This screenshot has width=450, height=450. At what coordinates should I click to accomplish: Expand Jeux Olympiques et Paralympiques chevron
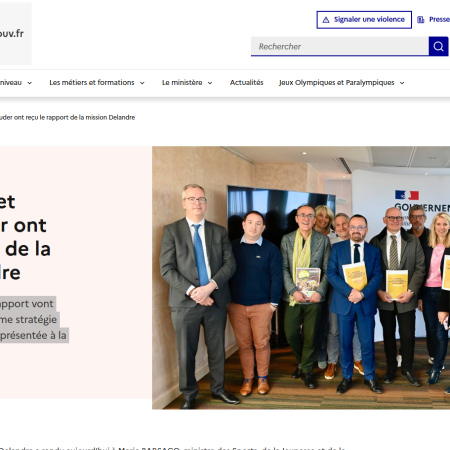[402, 83]
